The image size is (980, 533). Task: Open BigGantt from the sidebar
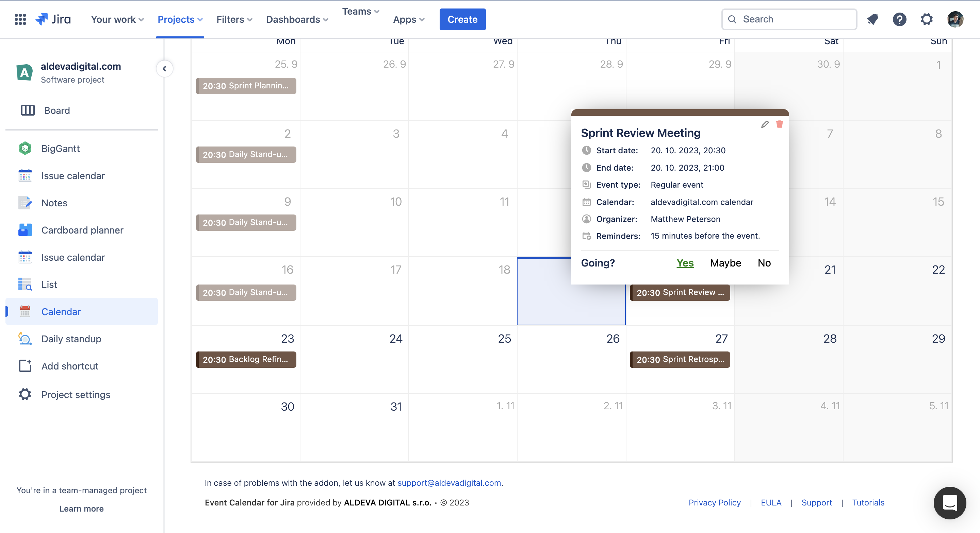(x=61, y=148)
